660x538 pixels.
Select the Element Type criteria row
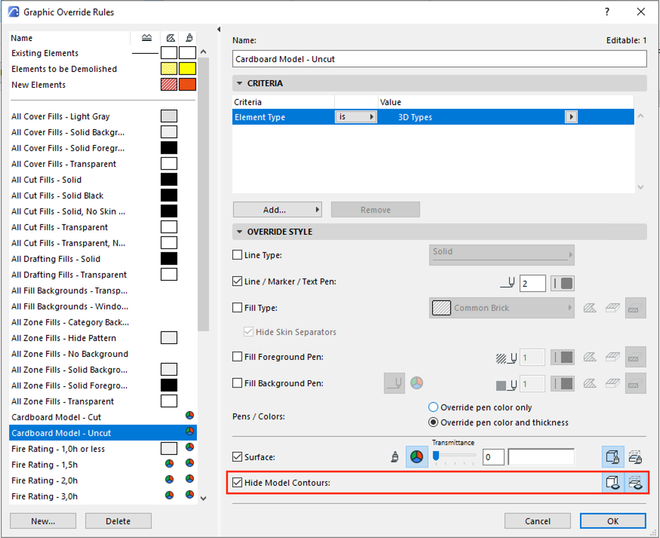pyautogui.click(x=433, y=117)
